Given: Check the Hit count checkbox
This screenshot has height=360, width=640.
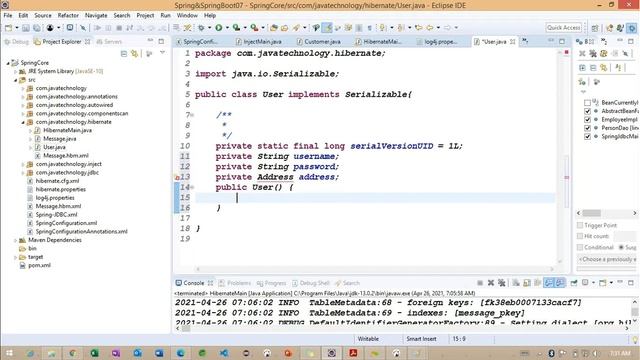Looking at the screenshot, I should tap(580, 236).
